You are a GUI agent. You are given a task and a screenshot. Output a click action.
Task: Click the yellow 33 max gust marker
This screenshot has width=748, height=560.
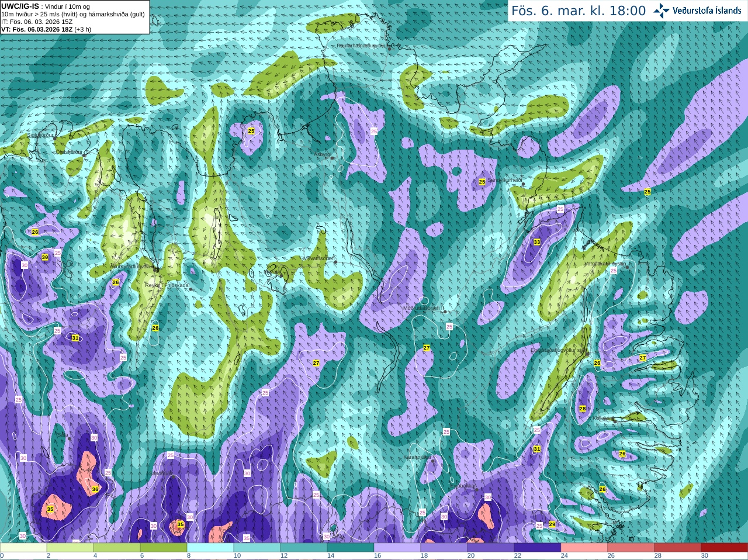coord(537,242)
